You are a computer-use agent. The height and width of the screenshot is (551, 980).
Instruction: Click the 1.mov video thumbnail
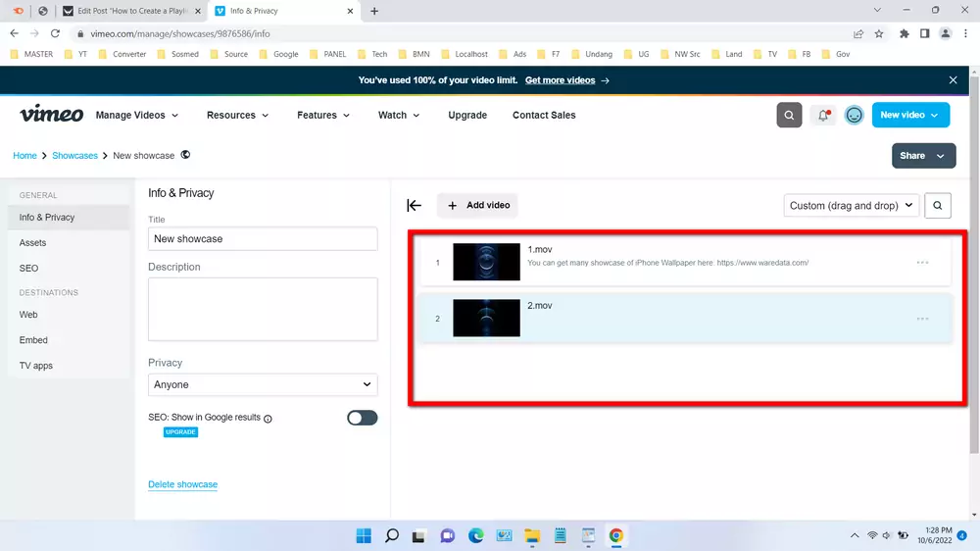tap(486, 262)
